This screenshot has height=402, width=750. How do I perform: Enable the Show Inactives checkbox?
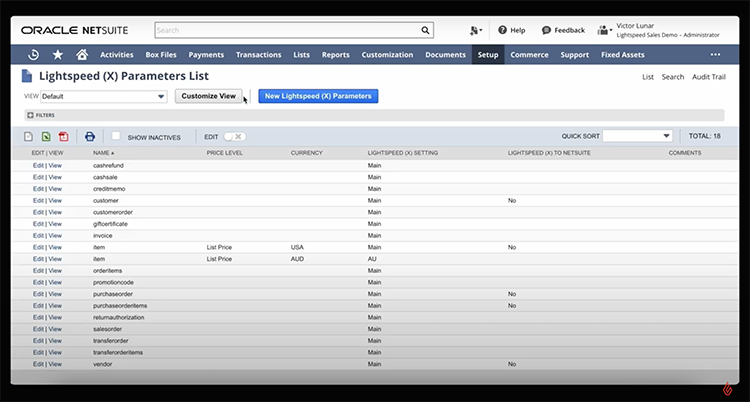click(116, 136)
